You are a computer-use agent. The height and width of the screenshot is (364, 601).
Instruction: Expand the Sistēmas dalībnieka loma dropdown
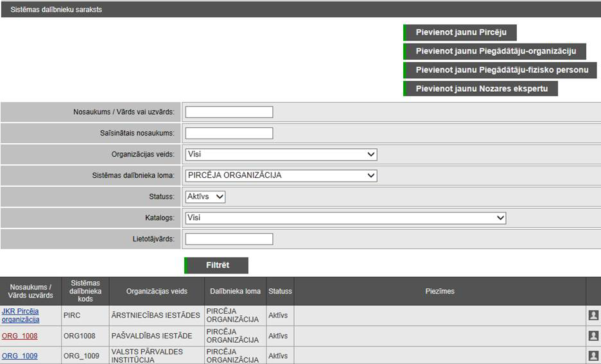[x=281, y=175]
